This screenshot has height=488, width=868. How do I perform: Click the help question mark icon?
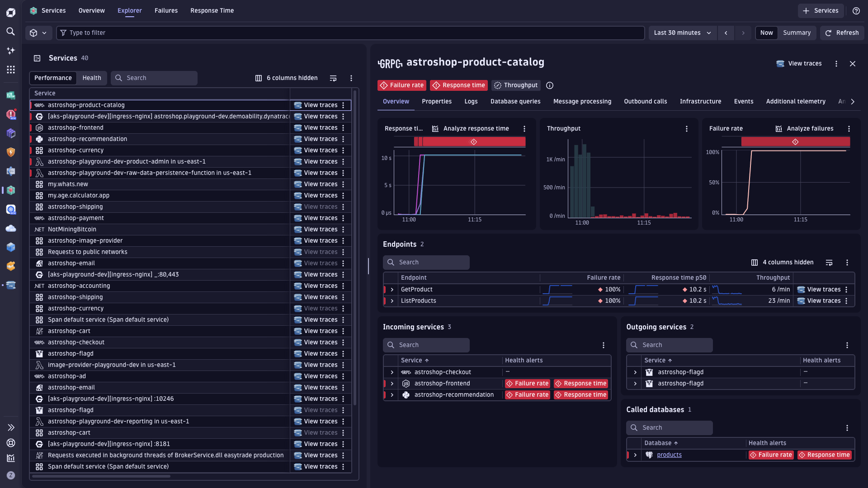pyautogui.click(x=856, y=11)
